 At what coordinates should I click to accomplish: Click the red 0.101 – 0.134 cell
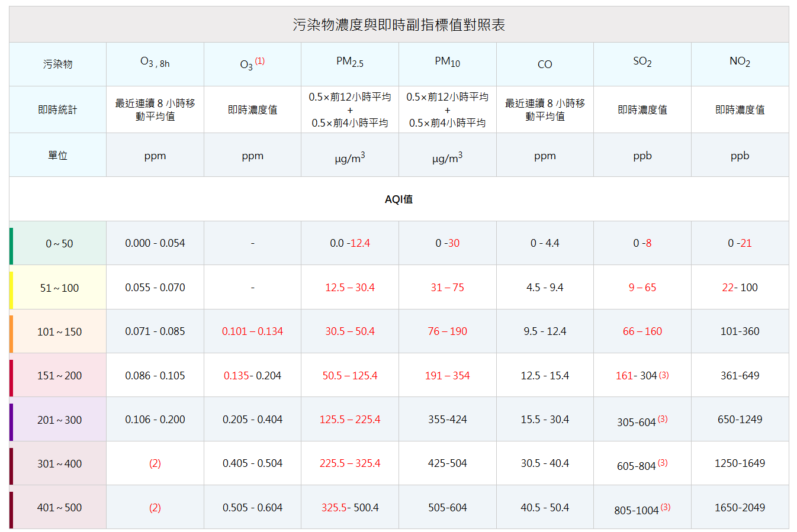(252, 331)
